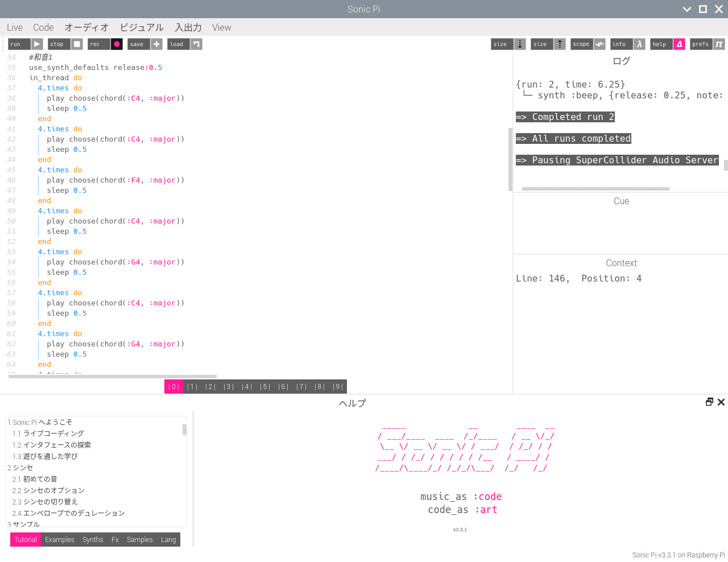
Task: Click the pink record dot icon
Action: click(117, 44)
